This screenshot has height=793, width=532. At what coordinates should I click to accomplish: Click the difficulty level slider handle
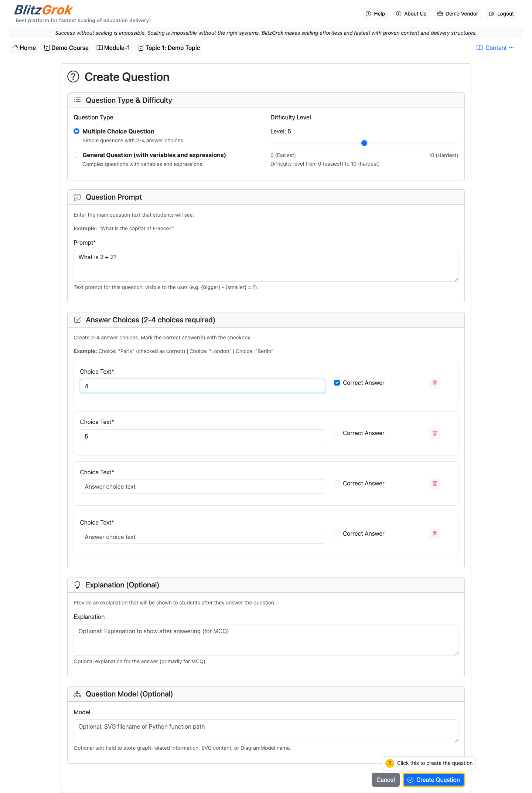point(364,143)
